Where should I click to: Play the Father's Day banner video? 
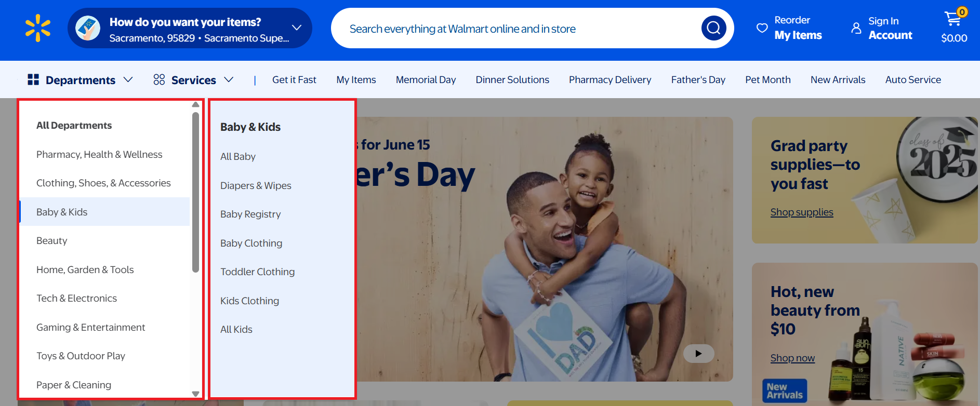698,354
